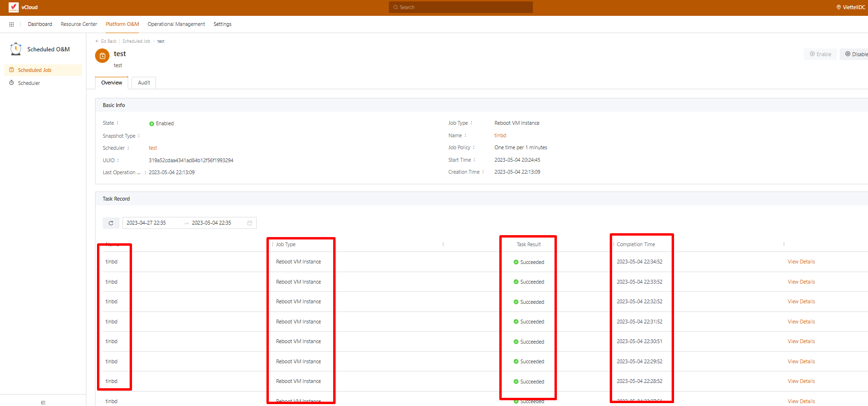Click the UUID value 319a52cdaa4341ad84b12f56f1993294
This screenshot has width=868, height=406.
click(191, 160)
